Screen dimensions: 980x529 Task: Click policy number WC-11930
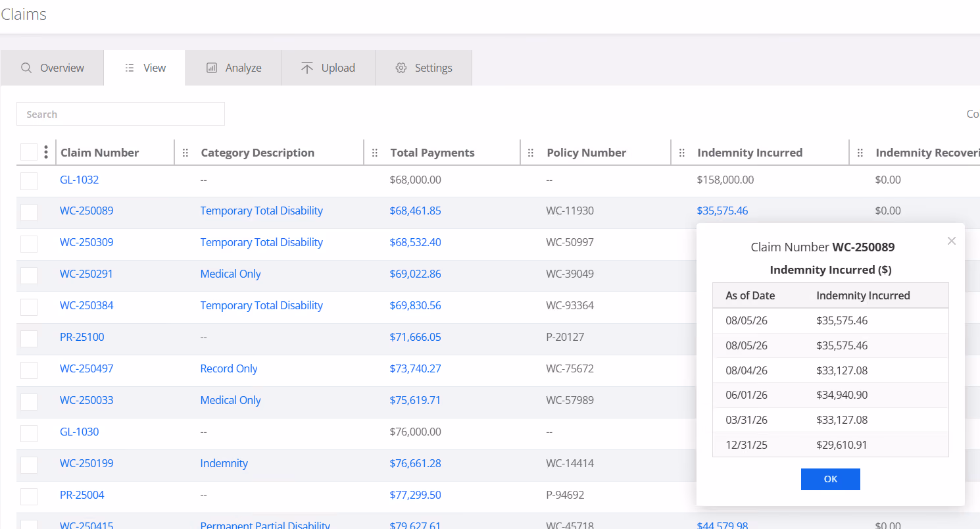[570, 211]
